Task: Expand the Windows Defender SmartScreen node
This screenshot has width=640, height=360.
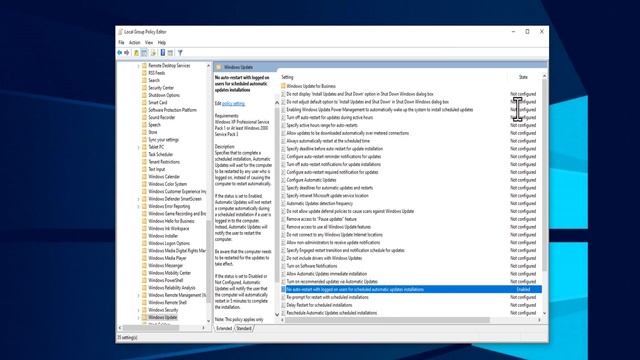Action: tap(138, 199)
